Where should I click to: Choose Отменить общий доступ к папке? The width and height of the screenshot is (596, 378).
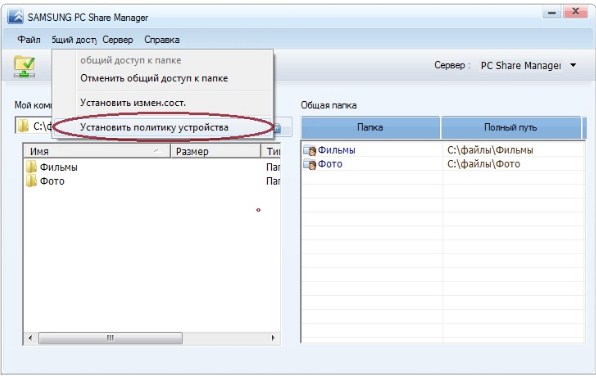(x=154, y=78)
